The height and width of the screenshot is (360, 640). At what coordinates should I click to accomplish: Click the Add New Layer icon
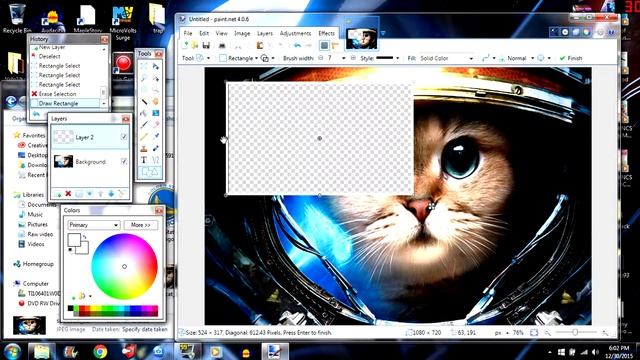(58, 193)
